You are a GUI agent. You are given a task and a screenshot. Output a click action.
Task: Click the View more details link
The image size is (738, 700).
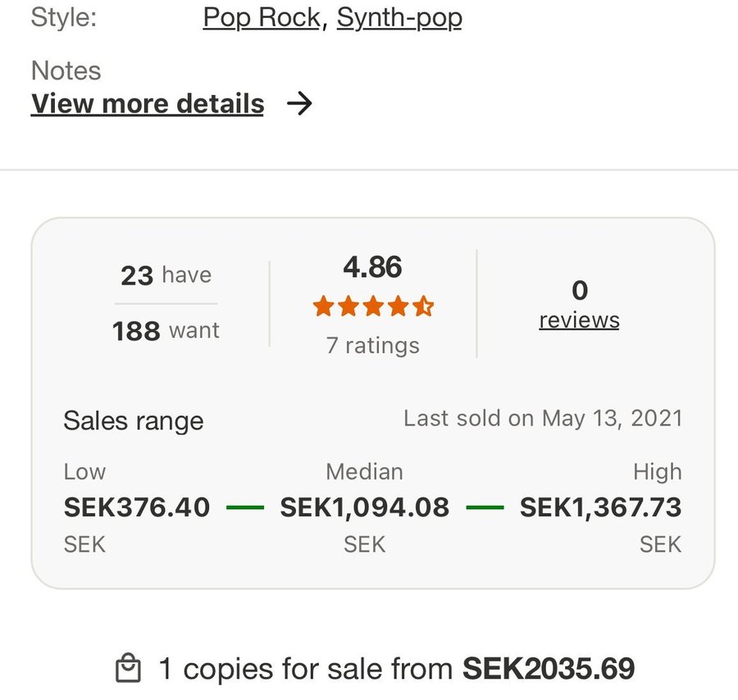pyautogui.click(x=148, y=104)
